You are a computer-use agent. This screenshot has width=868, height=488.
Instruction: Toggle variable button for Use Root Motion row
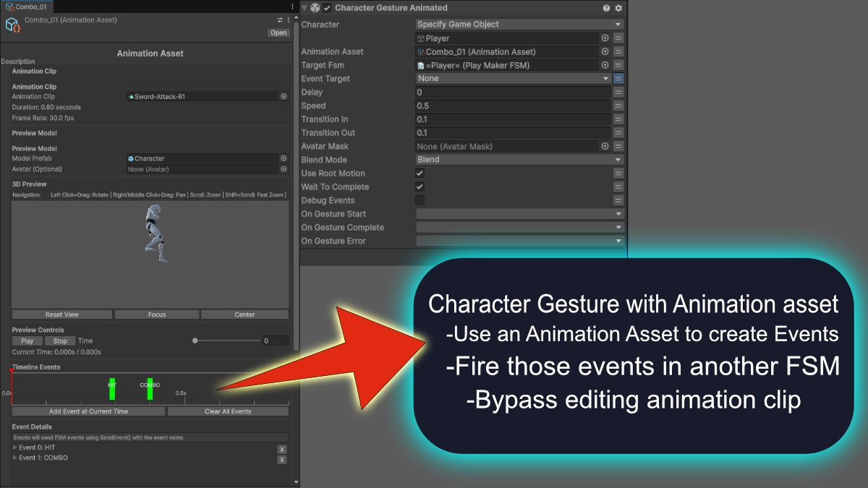618,174
